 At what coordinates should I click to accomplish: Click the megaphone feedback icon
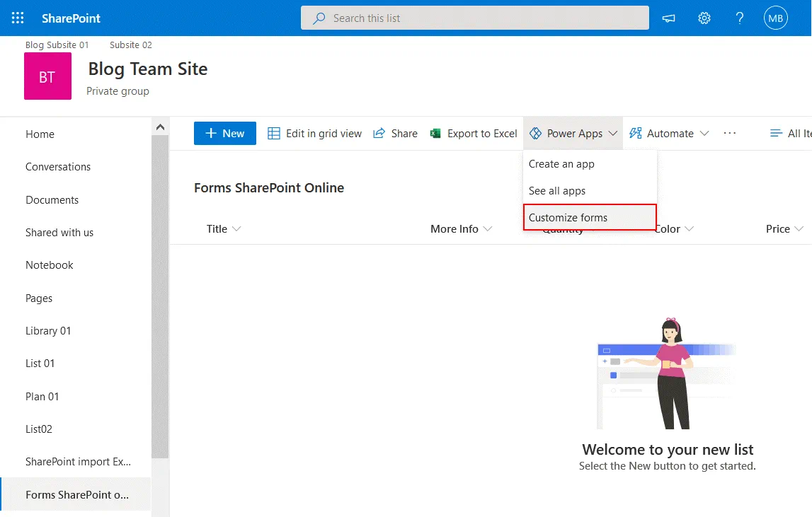(x=668, y=18)
